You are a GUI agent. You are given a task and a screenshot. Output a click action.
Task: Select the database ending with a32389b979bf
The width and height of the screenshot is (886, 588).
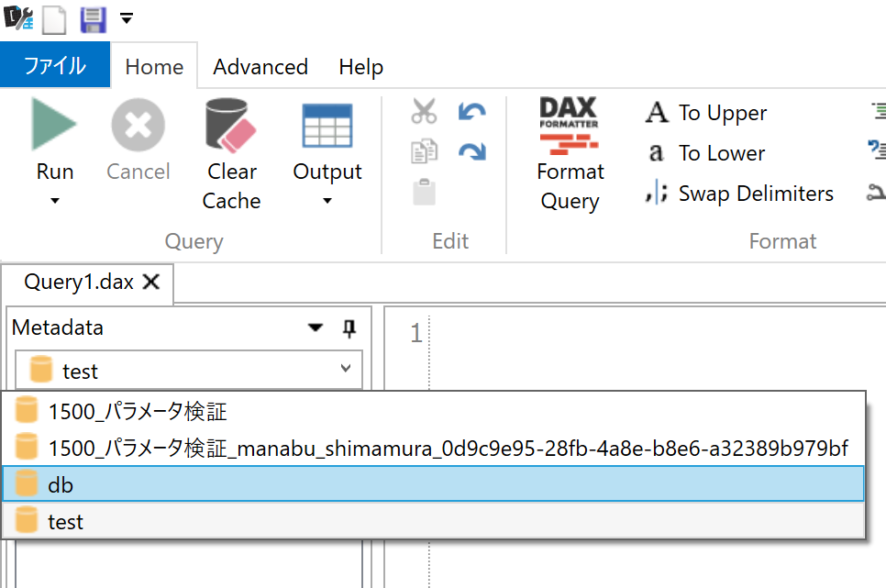pyautogui.click(x=434, y=449)
